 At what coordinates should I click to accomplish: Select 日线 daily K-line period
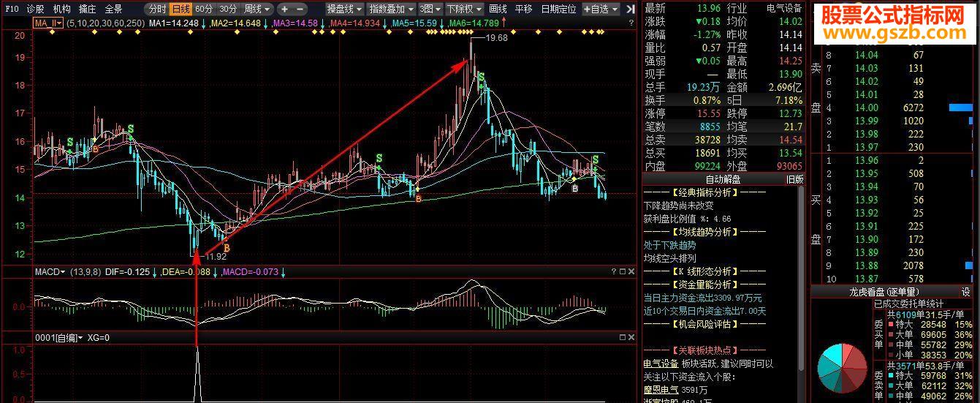(181, 9)
